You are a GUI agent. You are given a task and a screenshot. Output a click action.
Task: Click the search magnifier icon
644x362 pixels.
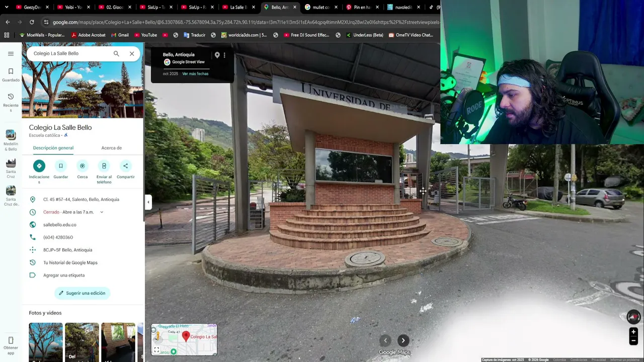(x=116, y=53)
